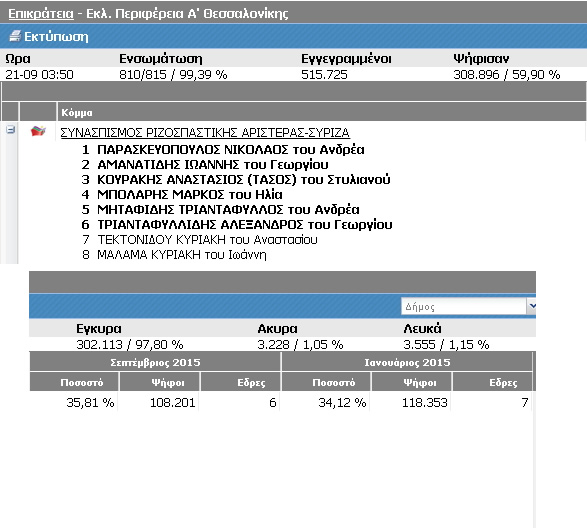
Task: Click the January seats value 7
Action: 524,403
